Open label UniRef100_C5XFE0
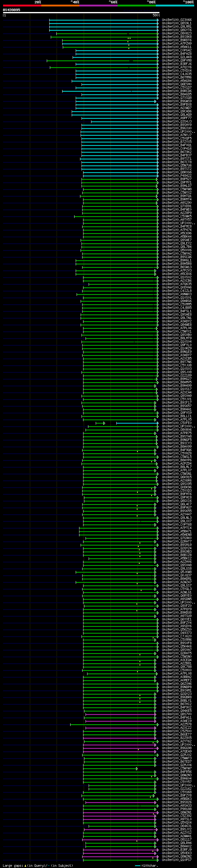Image resolution: width=197 pixels, height=868 pixels. (176, 423)
